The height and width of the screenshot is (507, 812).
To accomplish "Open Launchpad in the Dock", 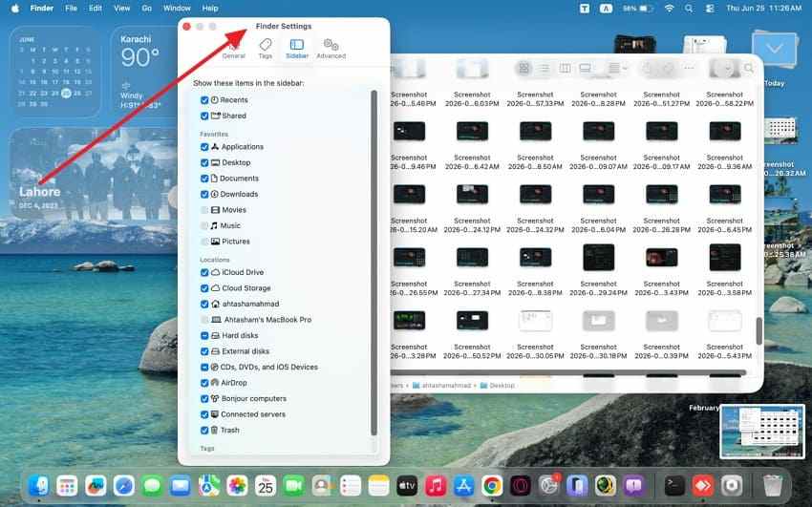I will (67, 486).
